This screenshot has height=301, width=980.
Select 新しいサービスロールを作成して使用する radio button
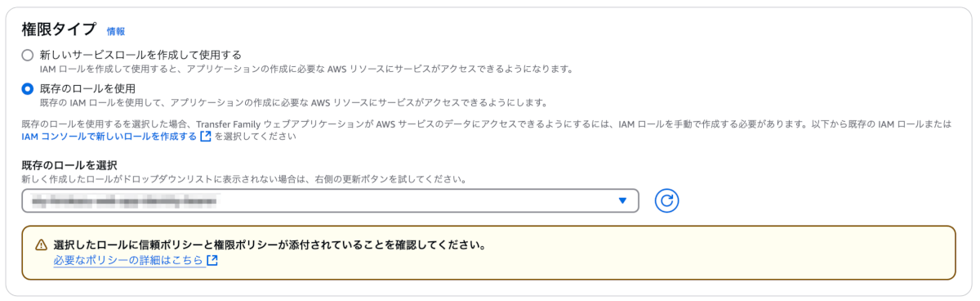[28, 56]
